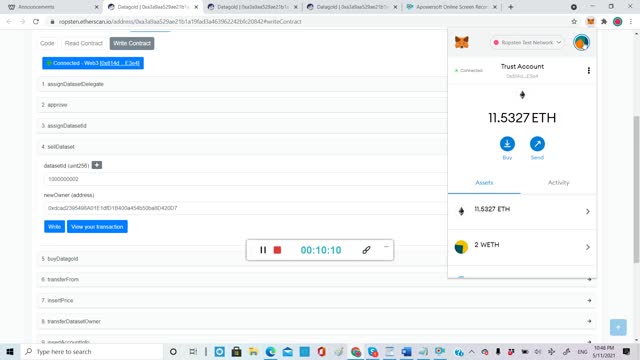Open Microsoft Edge from taskbar

pos(270,351)
